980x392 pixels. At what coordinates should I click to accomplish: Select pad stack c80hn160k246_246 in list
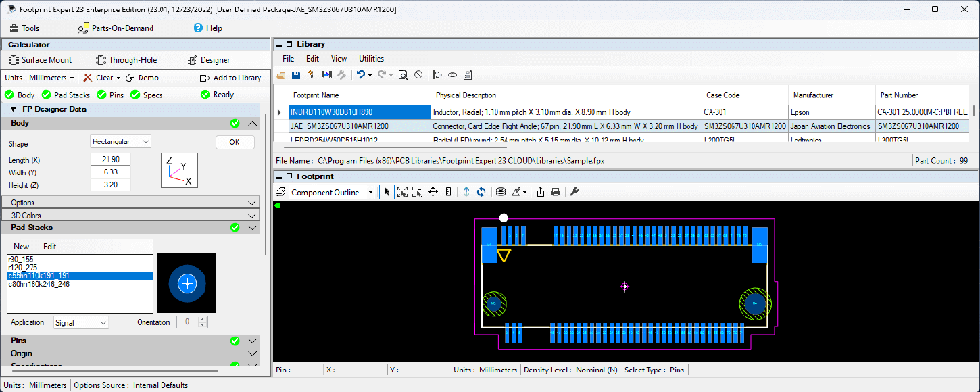click(x=39, y=285)
